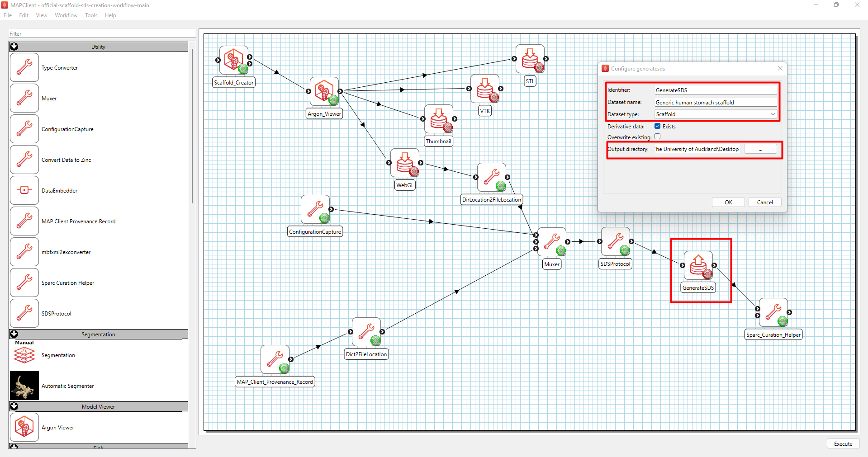The image size is (868, 457).
Task: Pick the Sparc Curation Helper list icon
Action: (24, 283)
